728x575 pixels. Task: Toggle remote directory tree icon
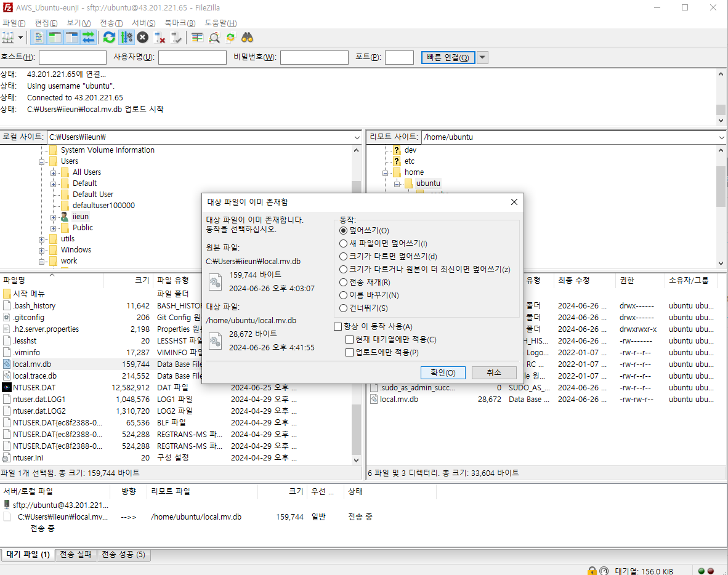[x=71, y=38]
